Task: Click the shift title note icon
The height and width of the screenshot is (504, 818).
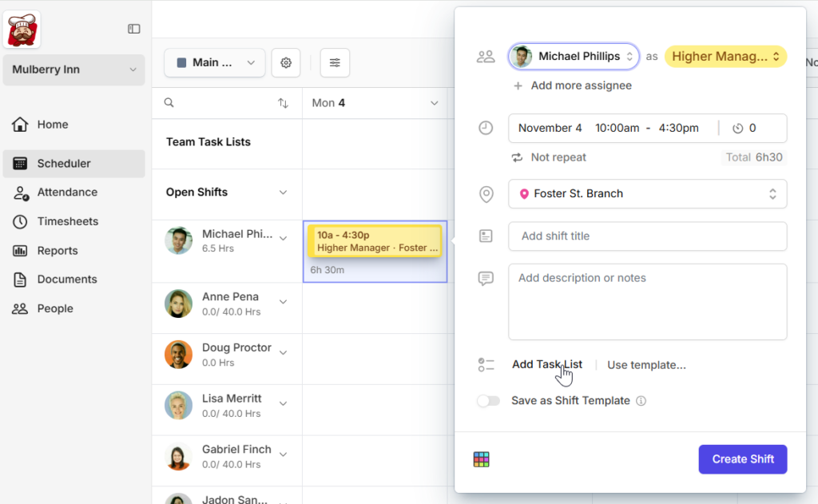Action: pos(486,236)
